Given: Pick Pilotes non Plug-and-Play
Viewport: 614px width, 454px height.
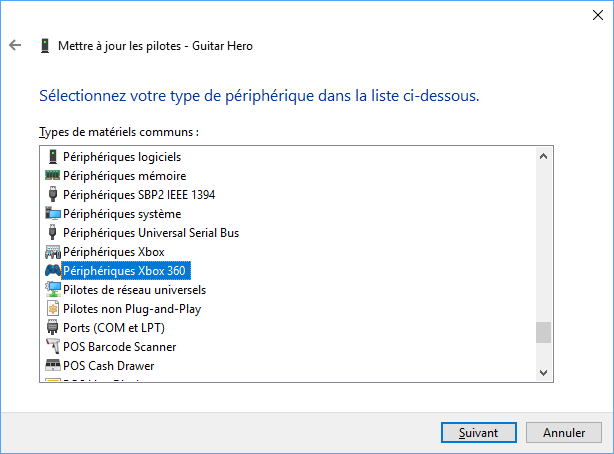Looking at the screenshot, I should [x=132, y=309].
